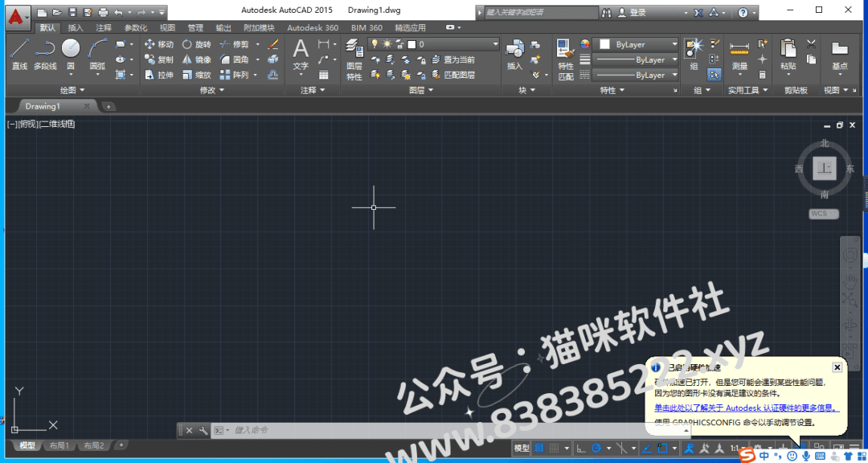
Task: Choose the 复制 (Copy) command
Action: [x=159, y=59]
